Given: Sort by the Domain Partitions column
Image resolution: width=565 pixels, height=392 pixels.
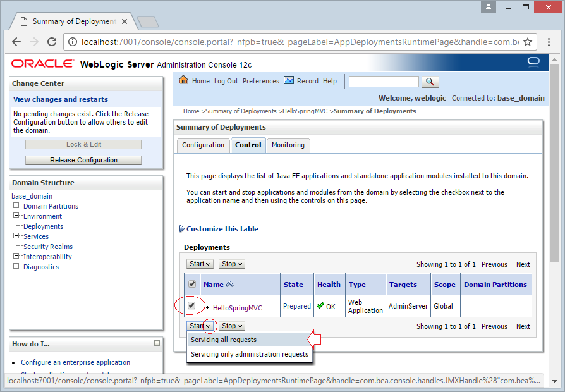Looking at the screenshot, I should (495, 285).
